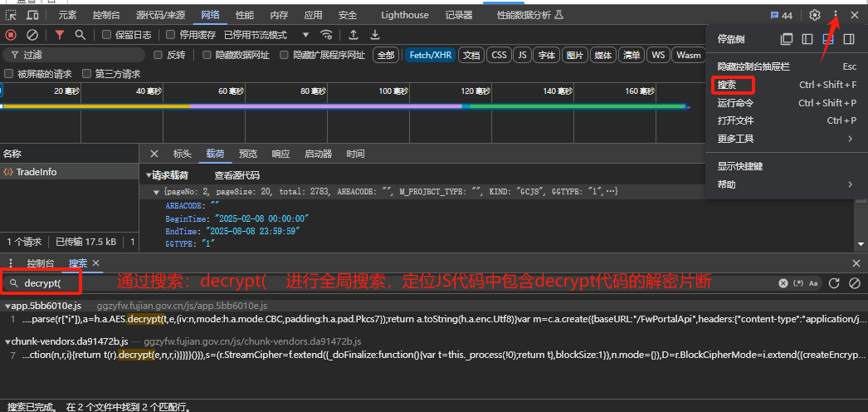Click payload scrollbar down arrow
Screen dimensions: 868x412
tap(861, 244)
